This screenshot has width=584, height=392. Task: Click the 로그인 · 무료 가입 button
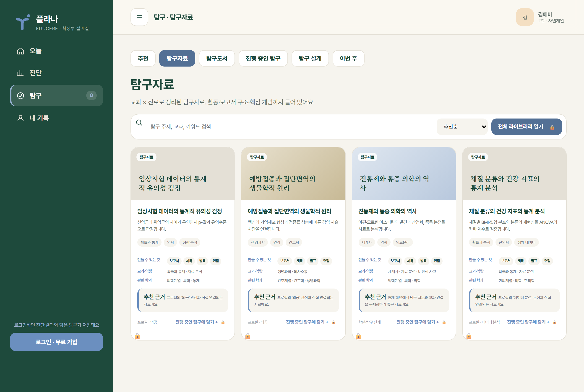pos(57,342)
